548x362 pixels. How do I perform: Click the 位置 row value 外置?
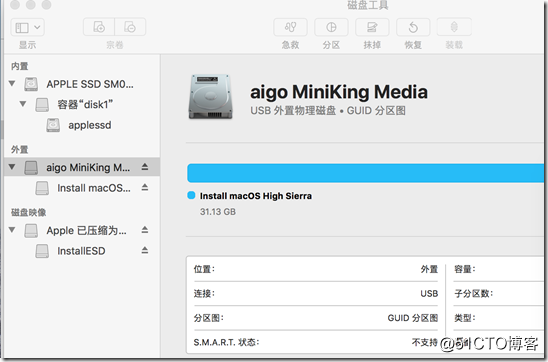pyautogui.click(x=429, y=269)
